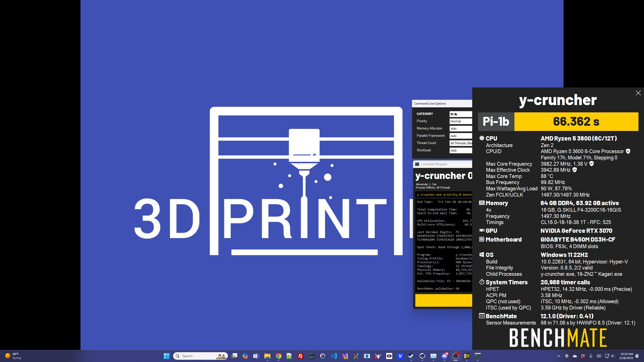644x362 pixels.
Task: Open the touch keyboard tray icon
Action: [599, 356]
